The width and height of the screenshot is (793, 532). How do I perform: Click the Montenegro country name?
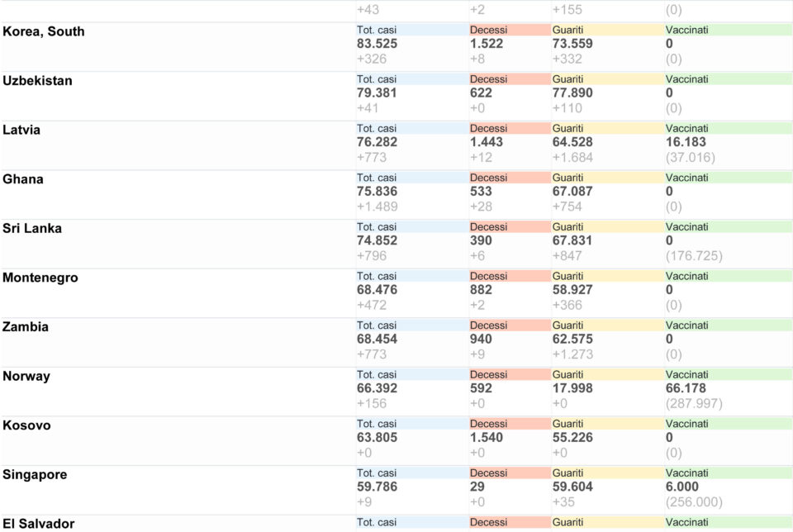pyautogui.click(x=40, y=278)
